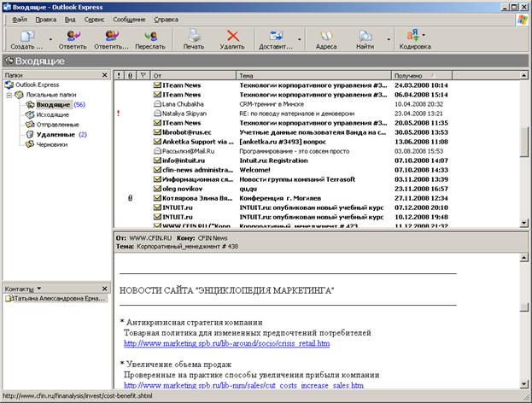
Task: Select the Конференция г. Могилев message
Action: [283, 198]
